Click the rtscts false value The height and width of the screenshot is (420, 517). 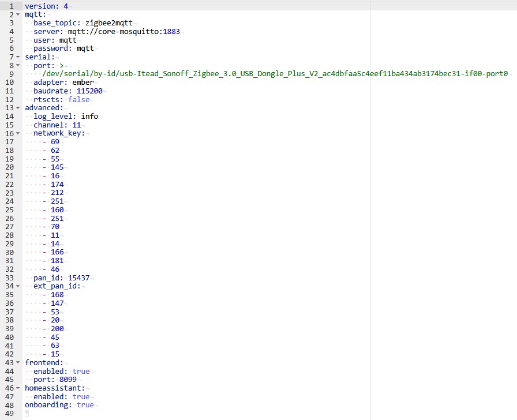(78, 99)
